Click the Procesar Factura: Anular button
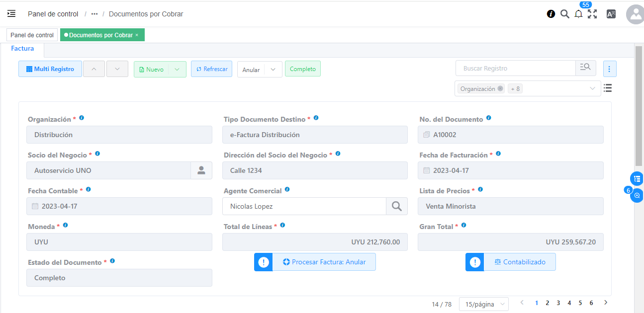The image size is (644, 313). point(324,262)
